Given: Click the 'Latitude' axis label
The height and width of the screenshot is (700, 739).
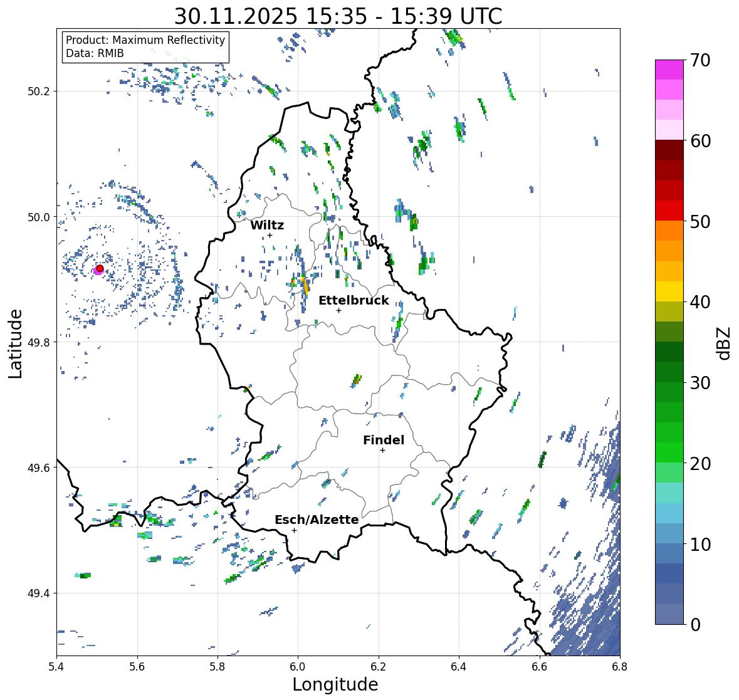Looking at the screenshot, I should click(15, 343).
